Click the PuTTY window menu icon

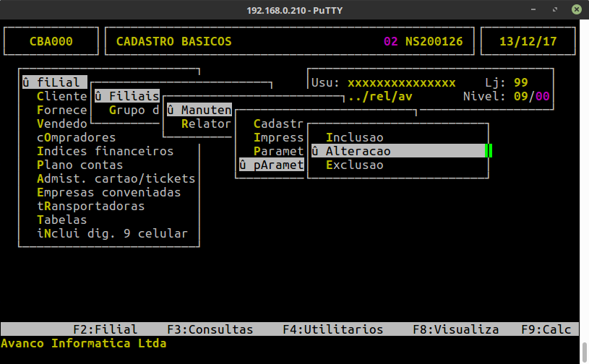click(10, 10)
